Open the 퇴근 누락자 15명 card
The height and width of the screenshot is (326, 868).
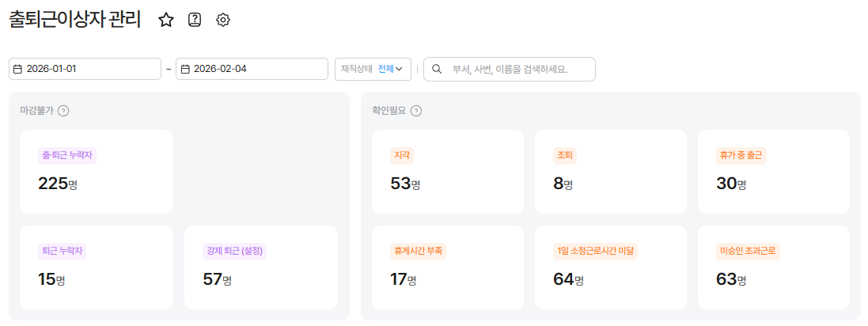coord(97,267)
